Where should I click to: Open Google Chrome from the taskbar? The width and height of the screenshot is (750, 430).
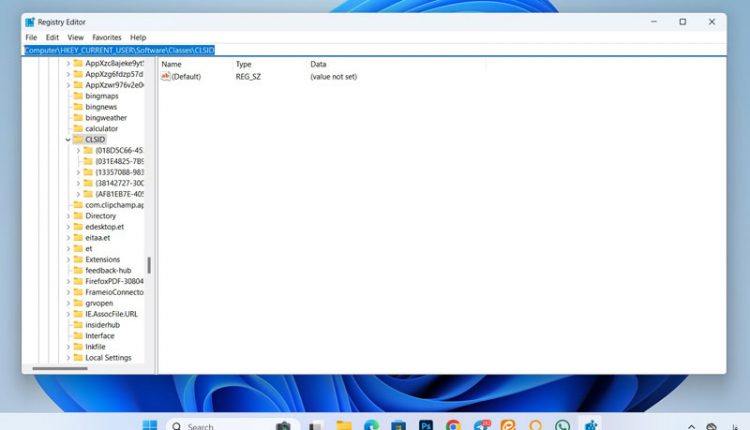click(453, 425)
